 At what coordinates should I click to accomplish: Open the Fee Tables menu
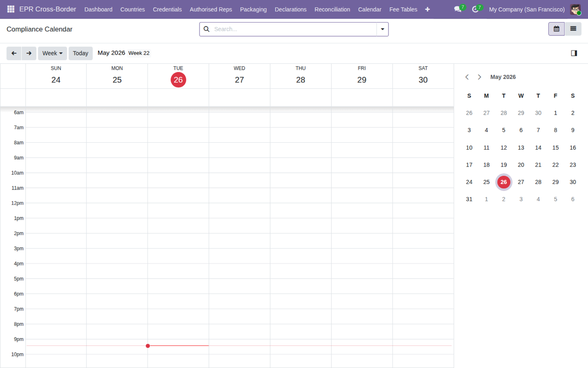[x=403, y=9]
